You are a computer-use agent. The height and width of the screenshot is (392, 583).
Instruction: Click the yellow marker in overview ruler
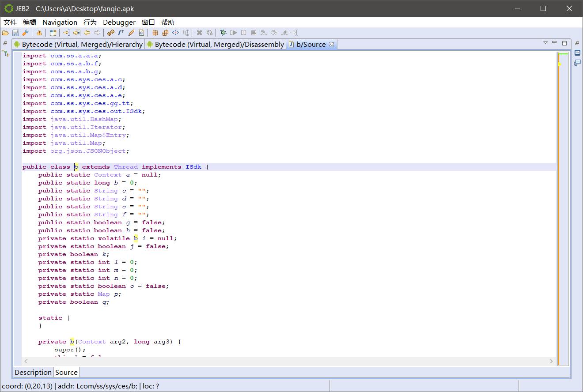(559, 64)
